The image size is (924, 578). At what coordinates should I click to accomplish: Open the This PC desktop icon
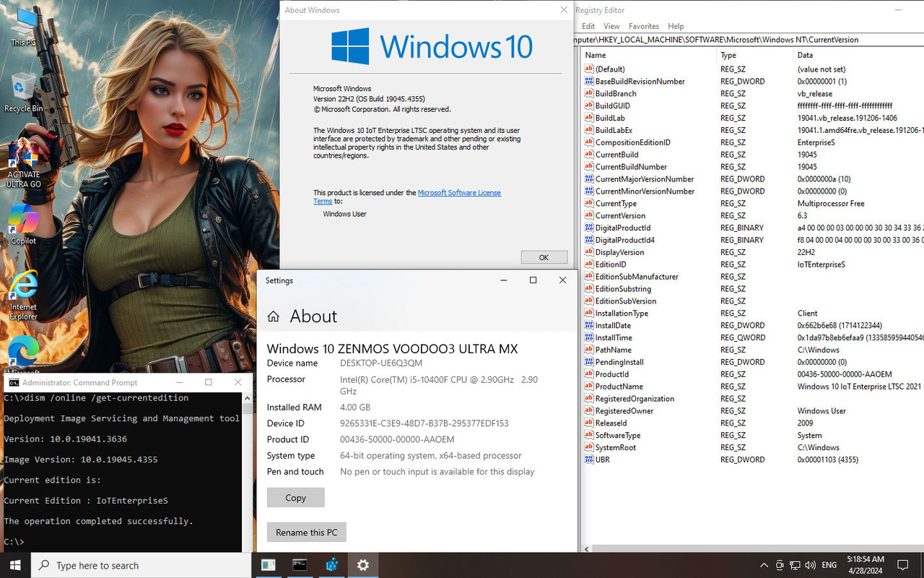point(23,27)
